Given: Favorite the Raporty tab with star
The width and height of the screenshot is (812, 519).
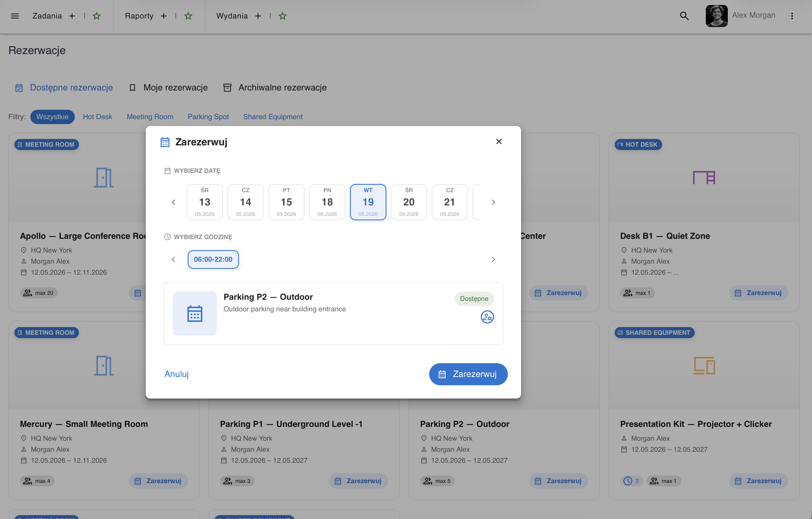Looking at the screenshot, I should coord(188,16).
